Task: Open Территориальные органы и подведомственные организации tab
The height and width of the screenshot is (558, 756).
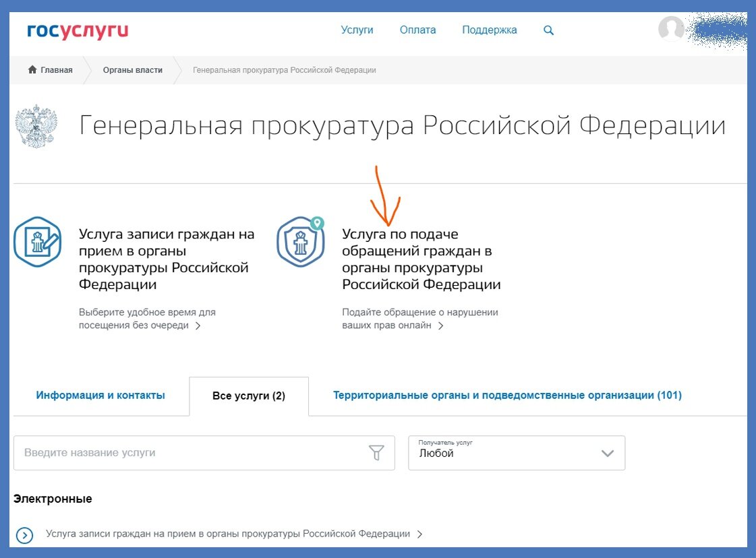Action: (507, 395)
